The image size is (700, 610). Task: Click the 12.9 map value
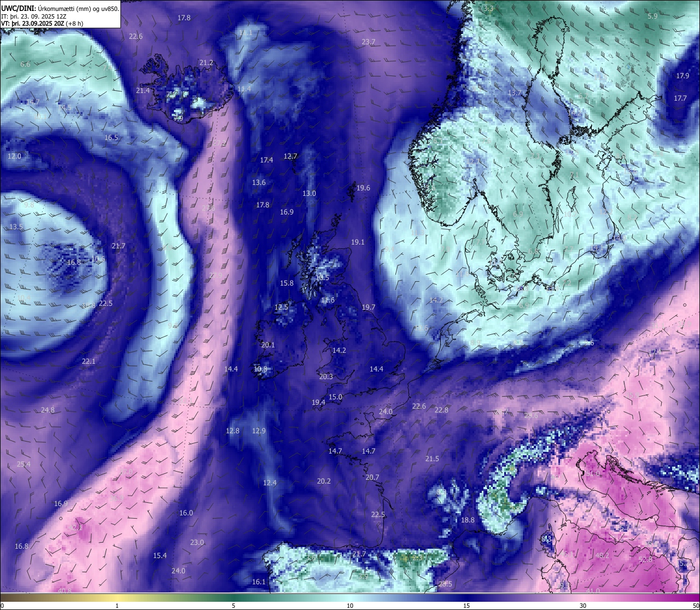pos(259,431)
